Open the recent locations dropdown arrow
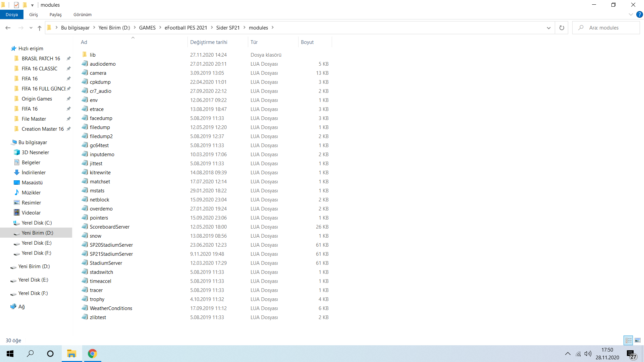644x362 pixels. (x=31, y=28)
